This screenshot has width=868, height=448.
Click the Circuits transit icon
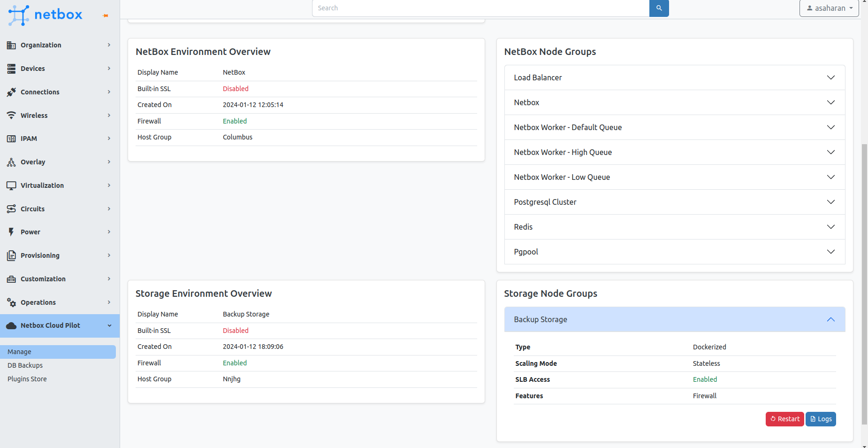pyautogui.click(x=11, y=209)
